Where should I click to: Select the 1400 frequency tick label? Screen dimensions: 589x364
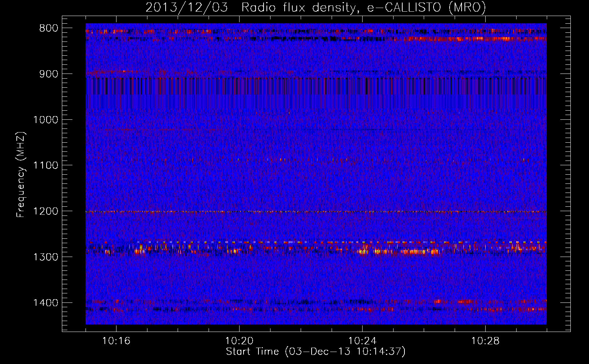click(x=46, y=303)
